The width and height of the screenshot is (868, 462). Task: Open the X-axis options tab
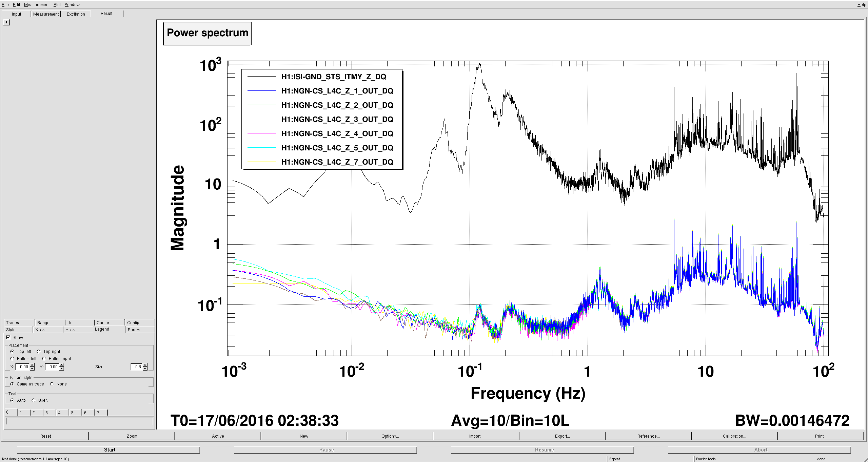[48, 330]
